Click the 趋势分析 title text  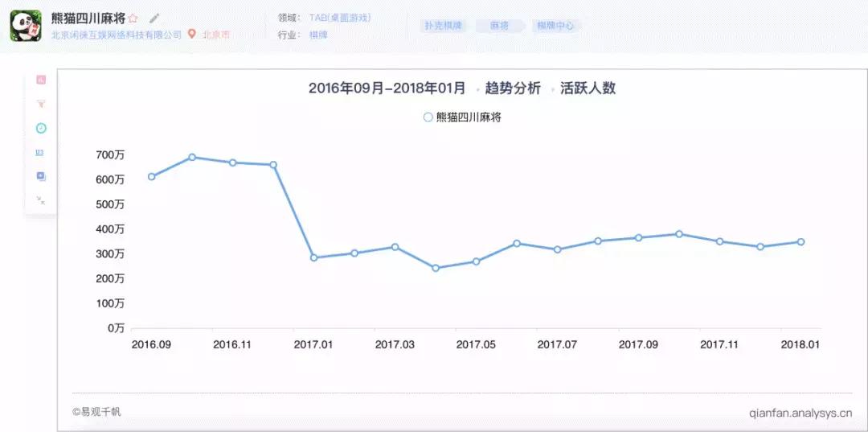click(513, 88)
